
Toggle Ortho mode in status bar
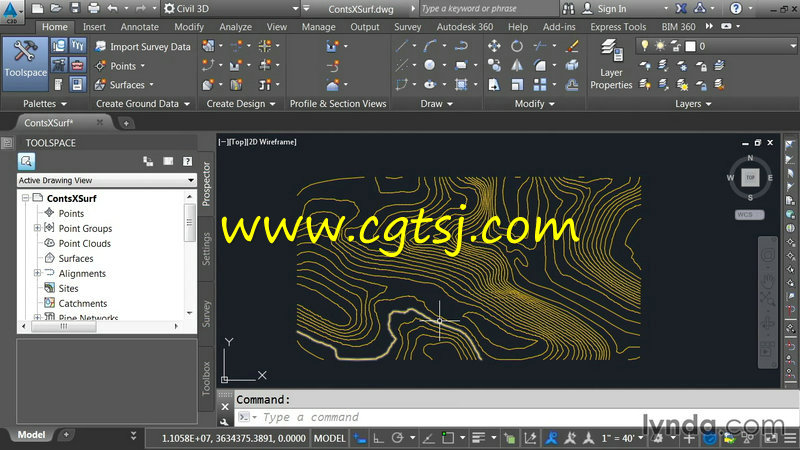point(379,438)
